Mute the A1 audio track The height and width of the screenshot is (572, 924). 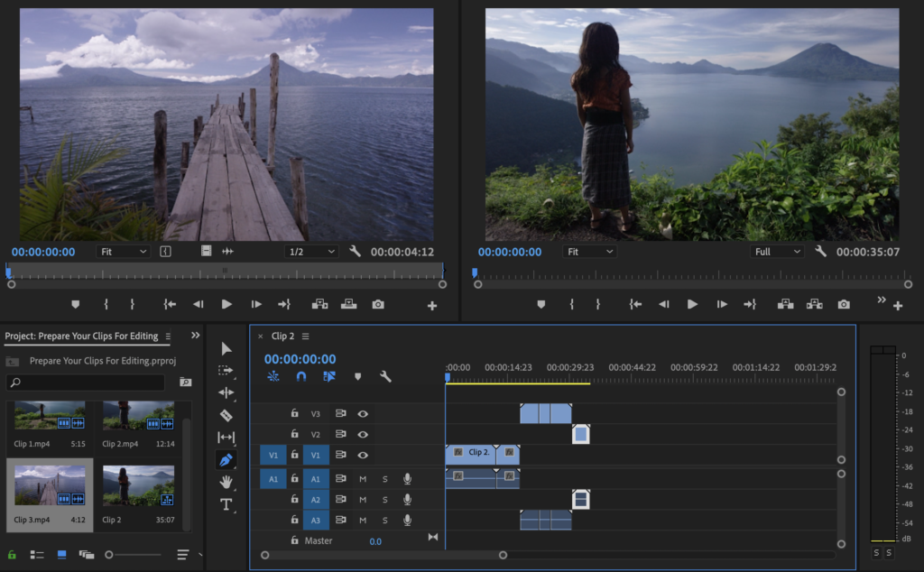click(363, 478)
